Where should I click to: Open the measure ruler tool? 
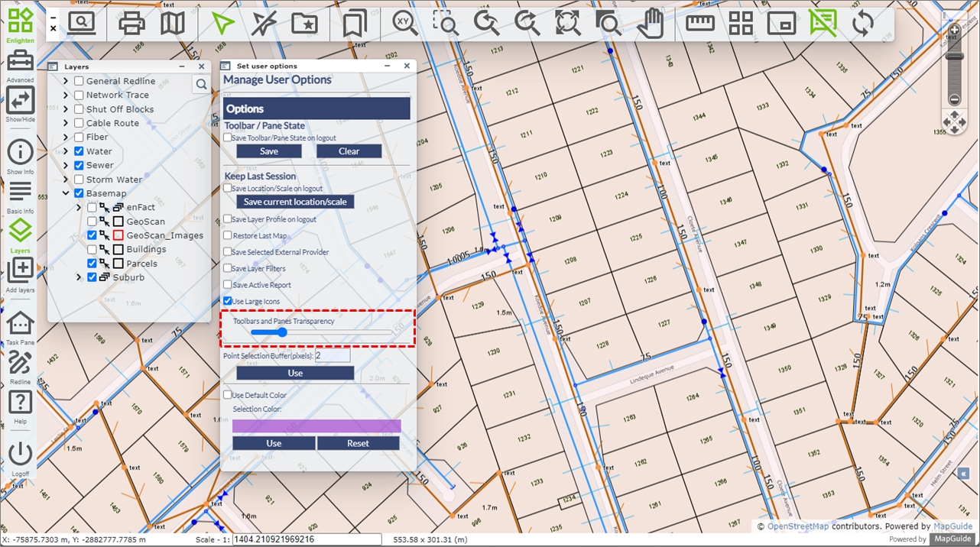point(699,24)
